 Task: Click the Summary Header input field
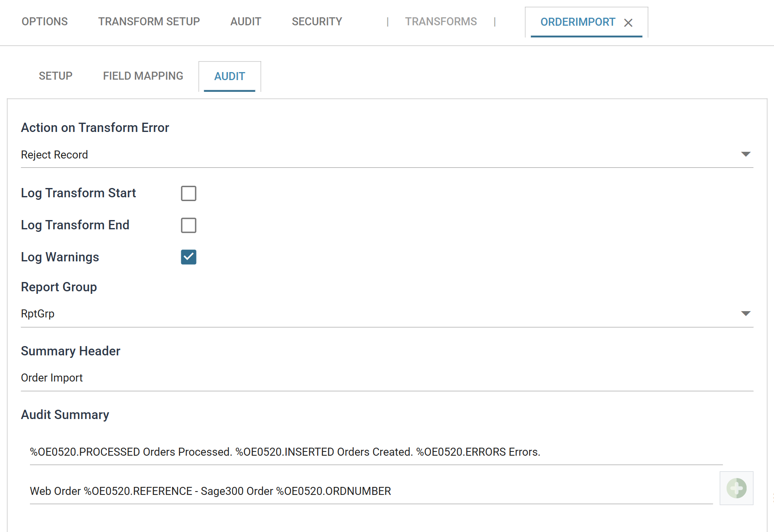click(387, 378)
